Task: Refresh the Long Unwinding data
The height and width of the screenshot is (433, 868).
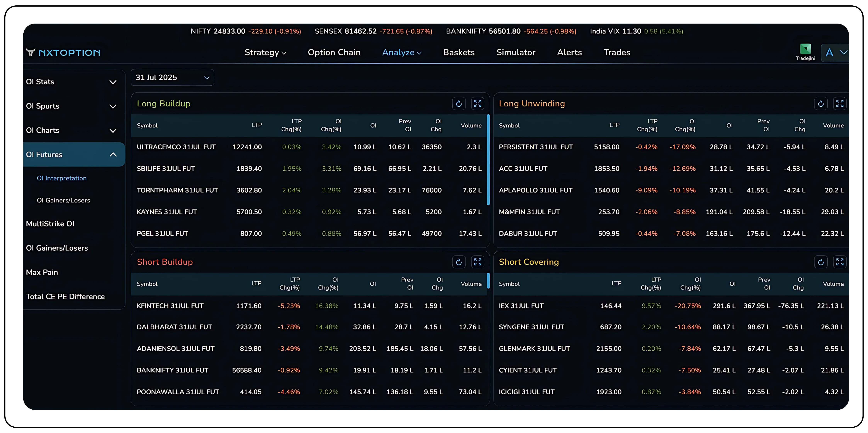Action: [821, 103]
